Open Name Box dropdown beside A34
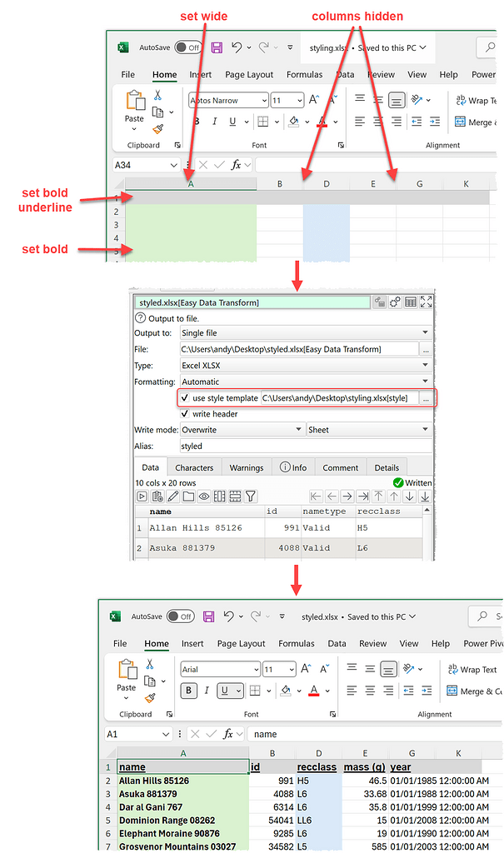The height and width of the screenshot is (853, 504). click(173, 165)
